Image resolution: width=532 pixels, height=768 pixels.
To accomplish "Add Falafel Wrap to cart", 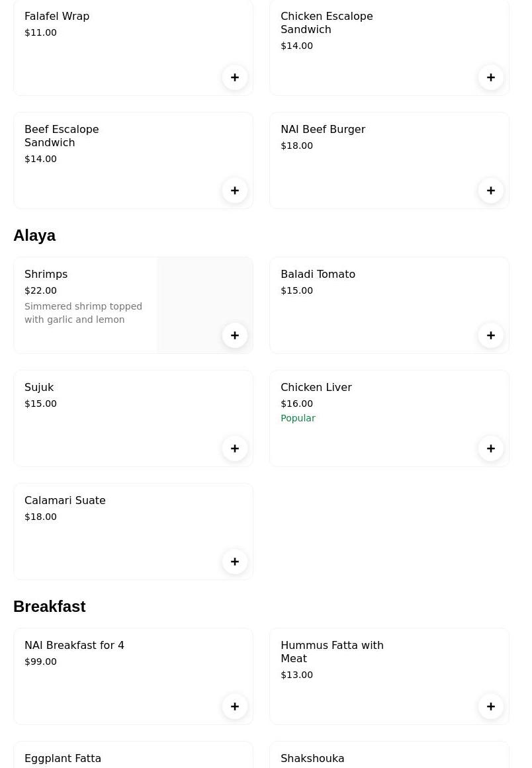I will click(235, 77).
